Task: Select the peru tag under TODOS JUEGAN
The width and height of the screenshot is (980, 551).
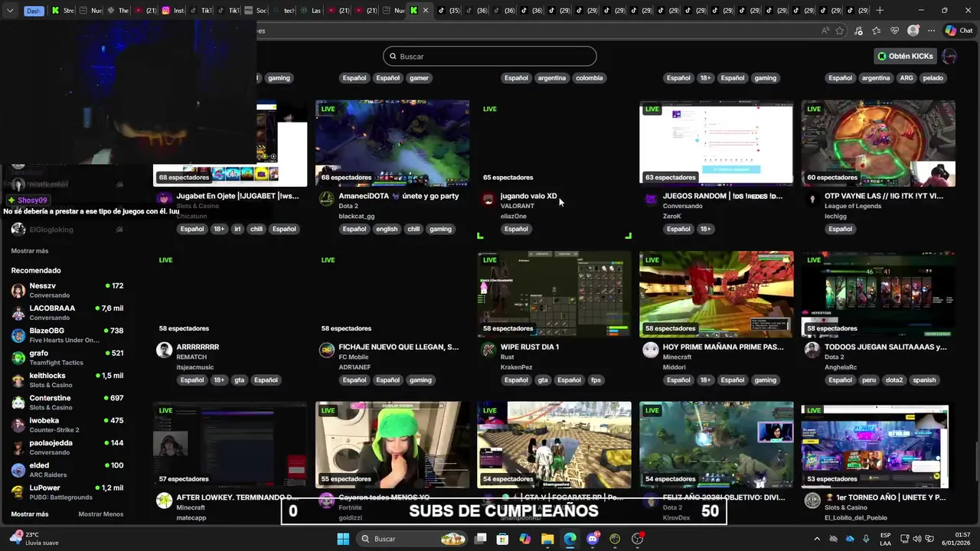Action: click(x=869, y=380)
